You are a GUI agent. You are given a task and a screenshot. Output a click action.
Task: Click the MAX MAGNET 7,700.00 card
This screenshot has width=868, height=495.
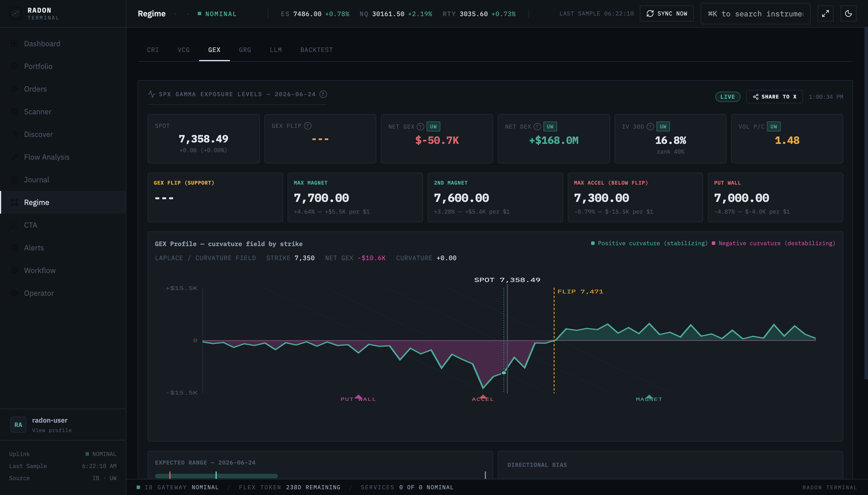pos(355,198)
